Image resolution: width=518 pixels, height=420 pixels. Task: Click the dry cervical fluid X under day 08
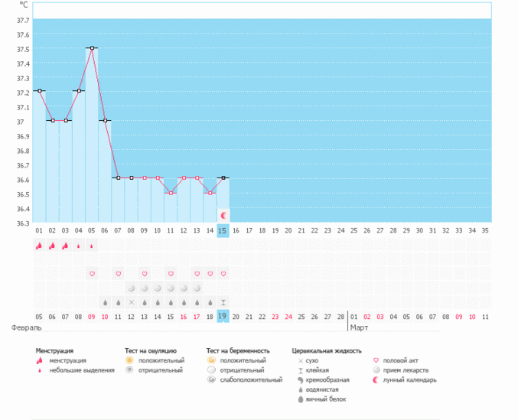131,302
